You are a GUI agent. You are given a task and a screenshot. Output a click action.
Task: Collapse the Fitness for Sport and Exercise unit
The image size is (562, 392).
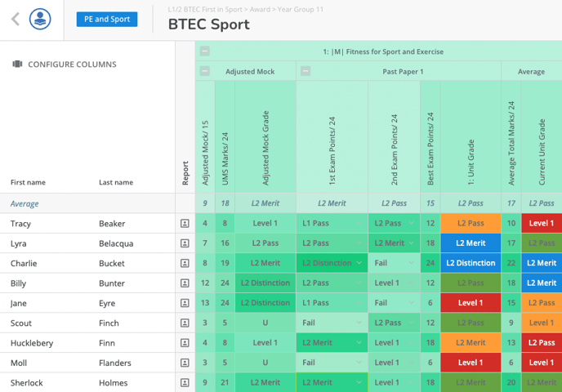[205, 51]
